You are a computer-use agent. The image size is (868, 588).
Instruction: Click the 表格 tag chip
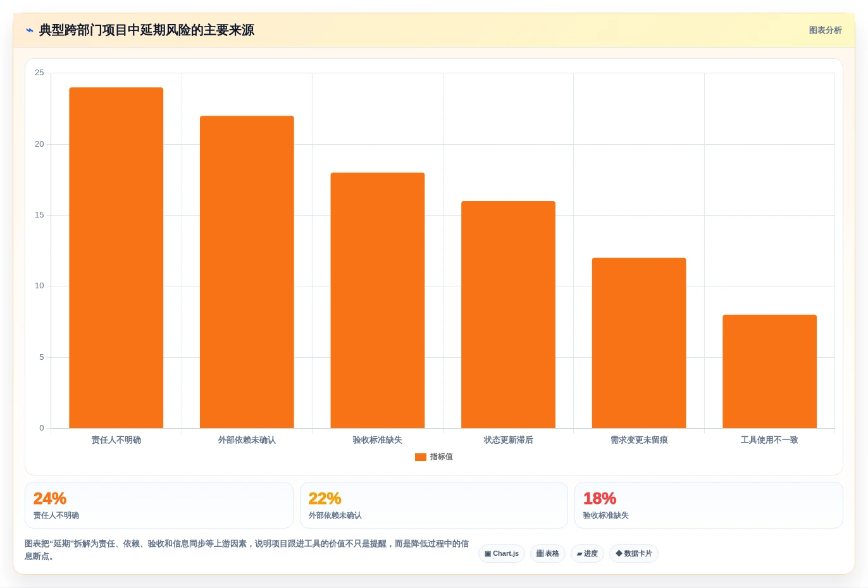(x=548, y=553)
